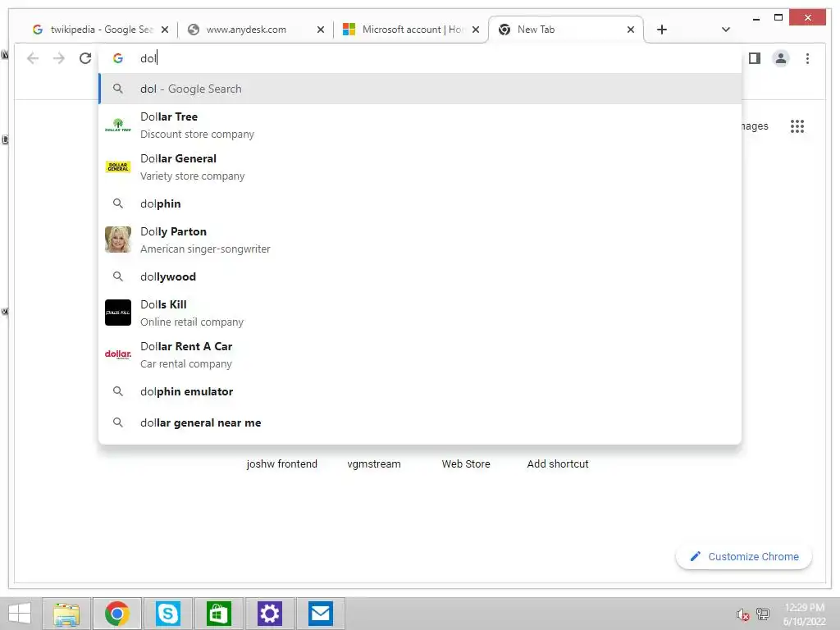Choose the Dolly Parton suggestion
This screenshot has width=840, height=630.
click(x=420, y=240)
